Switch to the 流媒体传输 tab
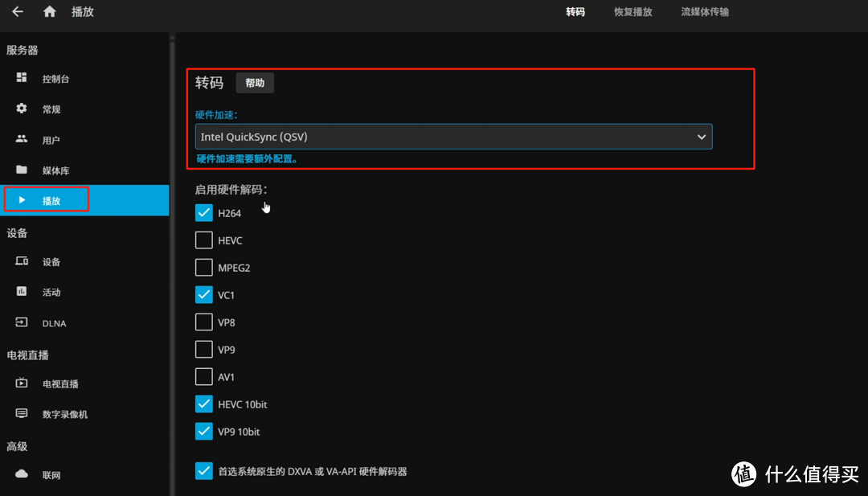Viewport: 868px width, 496px height. click(704, 12)
